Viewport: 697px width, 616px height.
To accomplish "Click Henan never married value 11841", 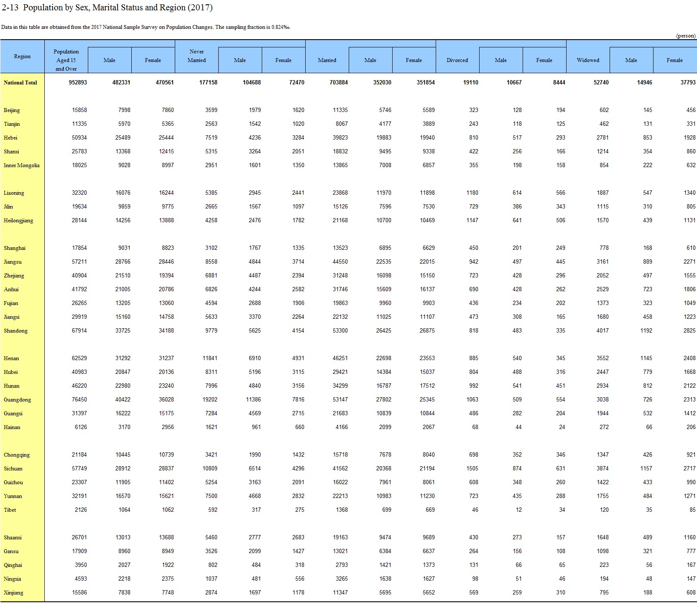I will tap(210, 358).
